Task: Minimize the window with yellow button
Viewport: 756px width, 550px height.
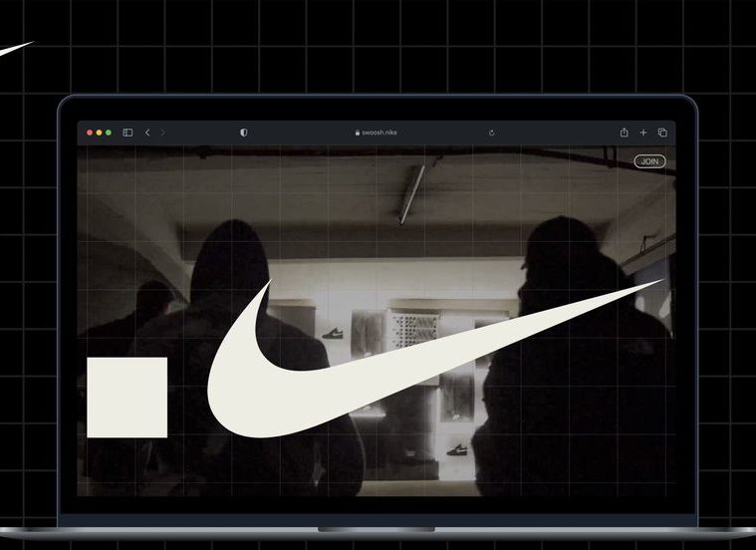Action: pyautogui.click(x=99, y=133)
